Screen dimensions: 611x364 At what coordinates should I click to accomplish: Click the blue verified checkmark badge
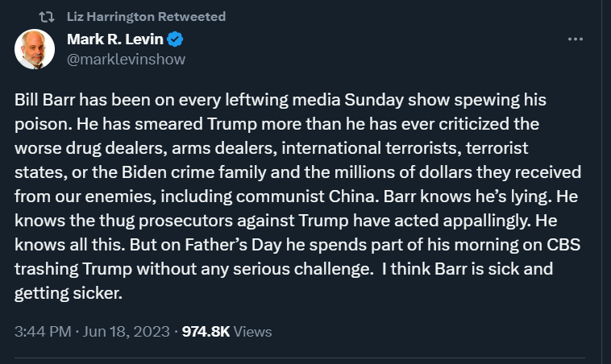[175, 39]
